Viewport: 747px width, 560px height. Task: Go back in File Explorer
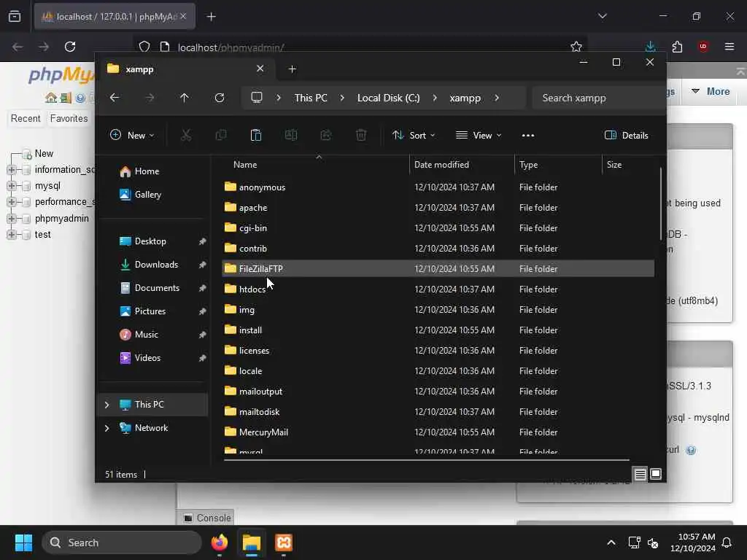115,98
